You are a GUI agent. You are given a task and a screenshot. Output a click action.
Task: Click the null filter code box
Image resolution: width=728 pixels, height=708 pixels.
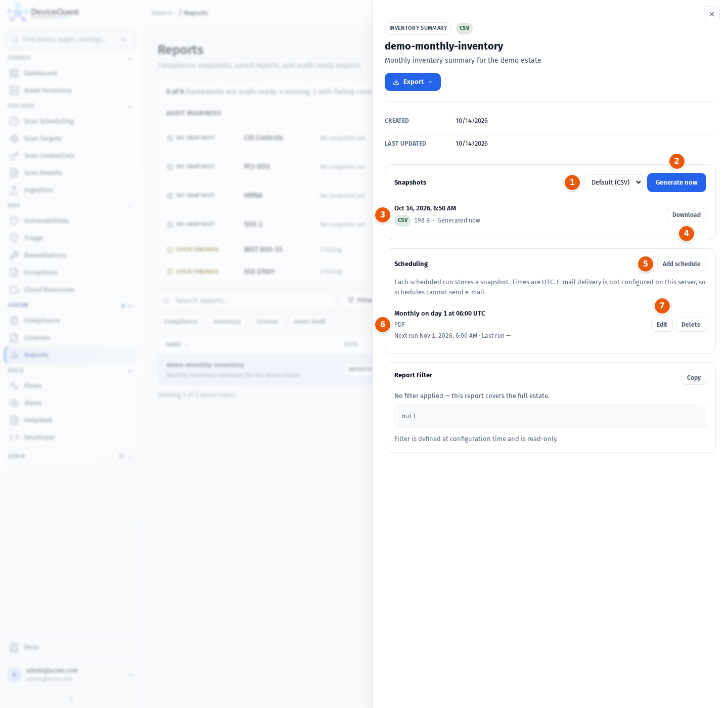point(550,417)
